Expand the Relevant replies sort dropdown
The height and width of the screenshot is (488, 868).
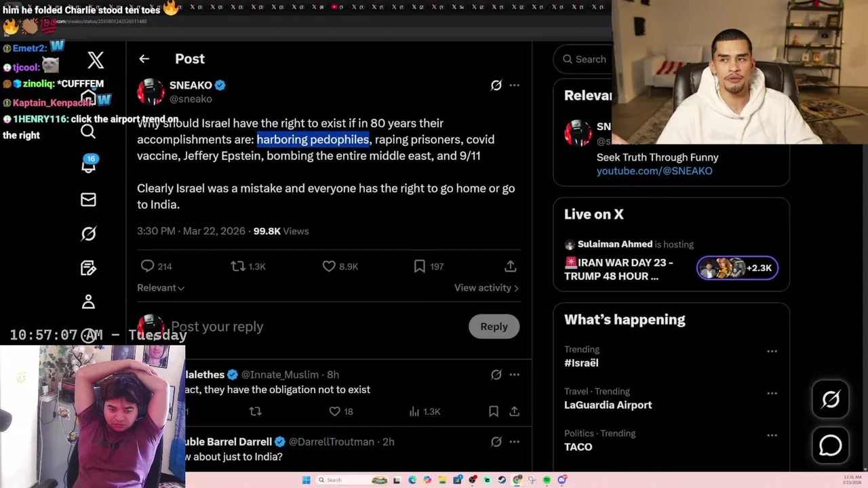point(161,288)
